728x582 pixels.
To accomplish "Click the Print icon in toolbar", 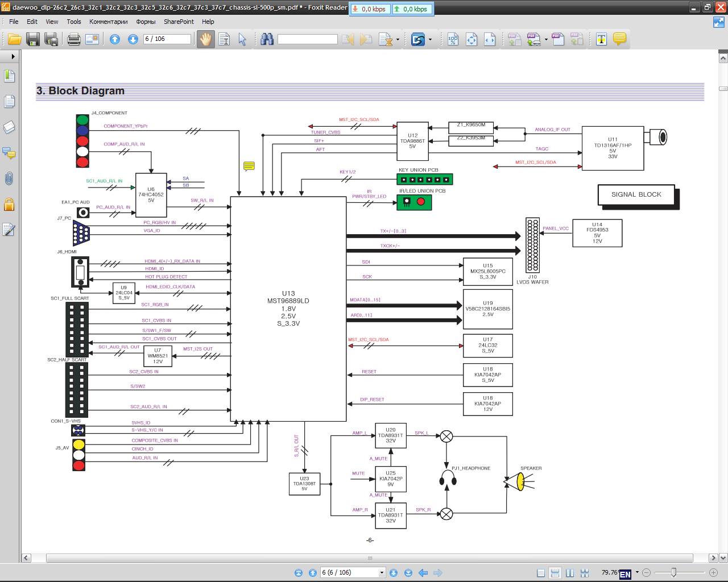I will point(74,39).
